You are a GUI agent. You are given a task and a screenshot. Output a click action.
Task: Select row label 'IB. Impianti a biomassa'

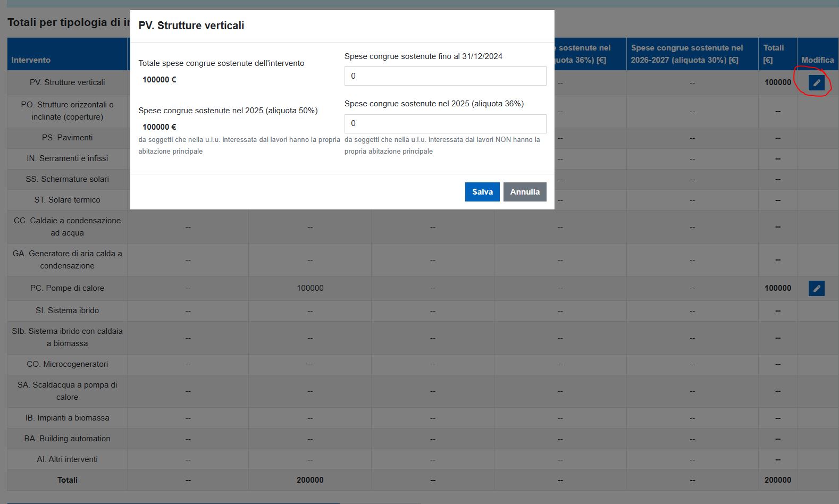click(68, 418)
